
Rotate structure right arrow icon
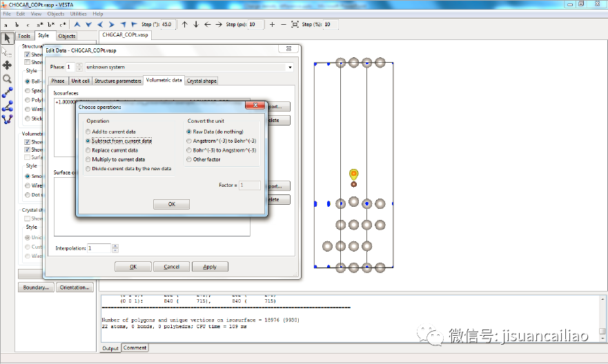(112, 24)
